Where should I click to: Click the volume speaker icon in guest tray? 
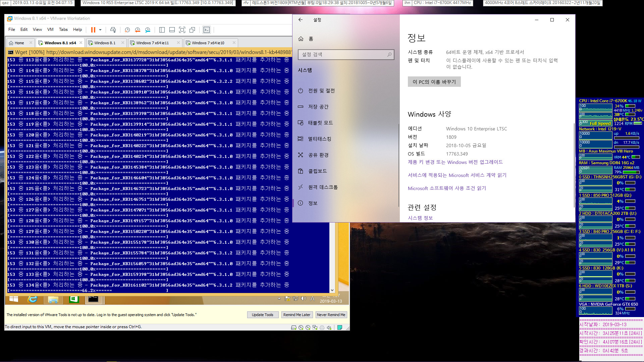[x=304, y=298]
